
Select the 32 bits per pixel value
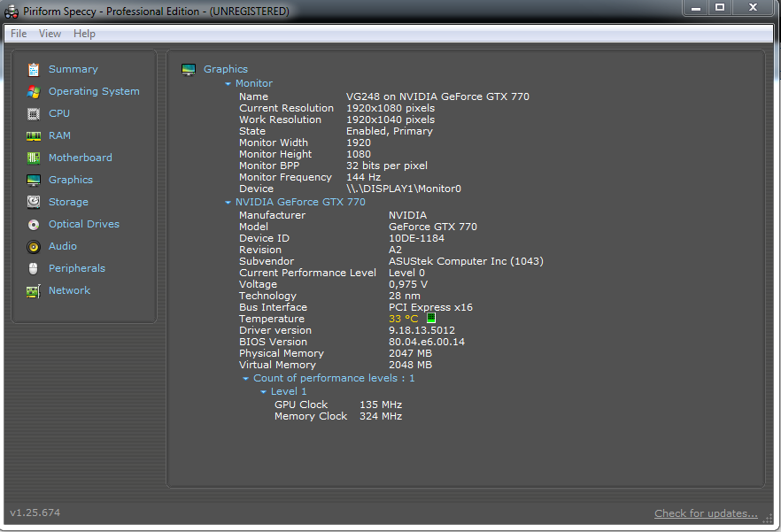point(386,166)
